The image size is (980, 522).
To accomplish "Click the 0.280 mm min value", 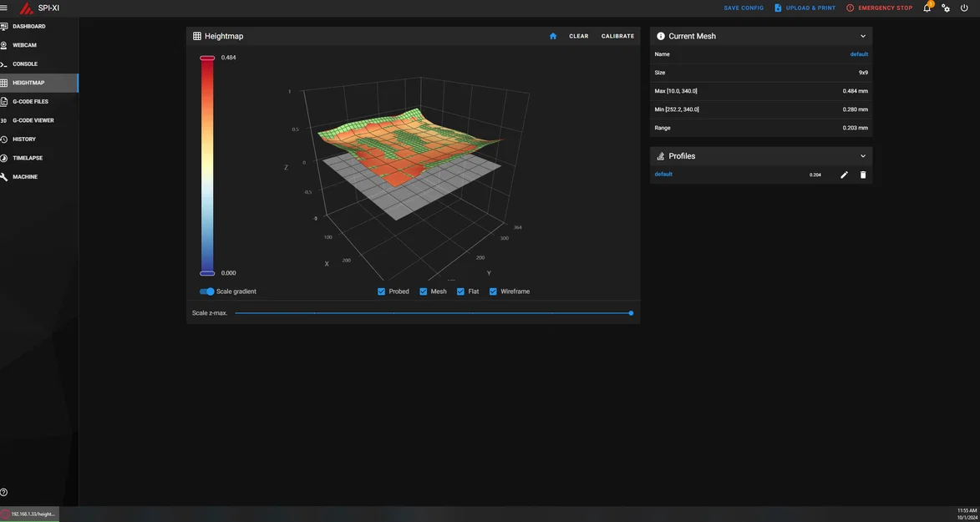I will coord(855,109).
